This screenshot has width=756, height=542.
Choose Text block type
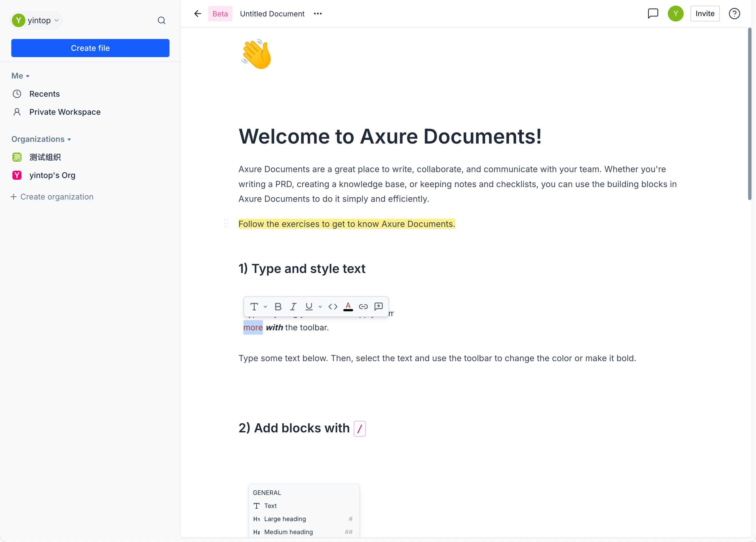(x=304, y=506)
